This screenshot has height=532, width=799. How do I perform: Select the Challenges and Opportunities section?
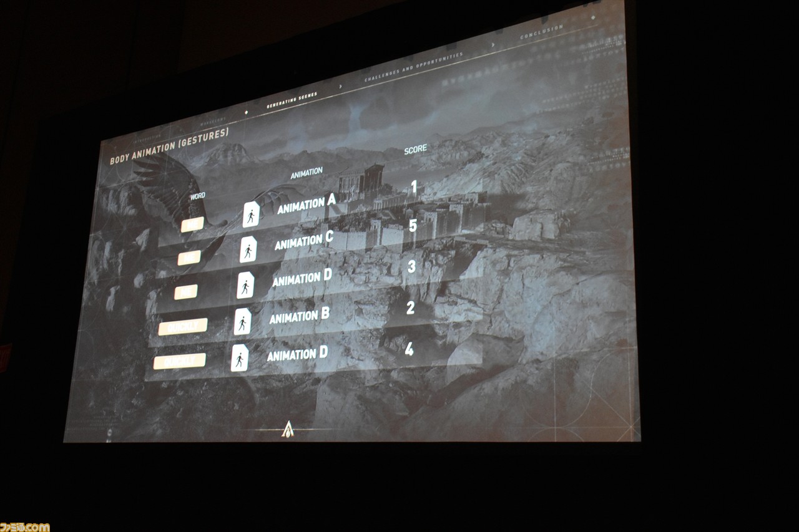(414, 68)
